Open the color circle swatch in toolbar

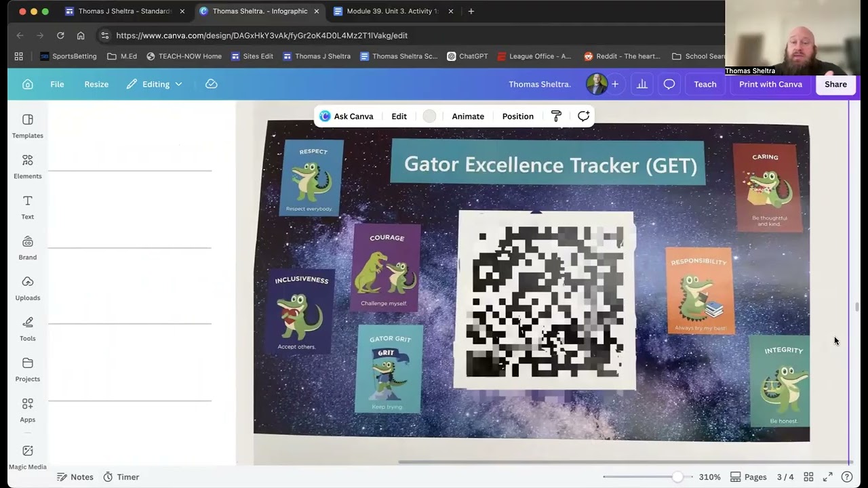(x=429, y=117)
